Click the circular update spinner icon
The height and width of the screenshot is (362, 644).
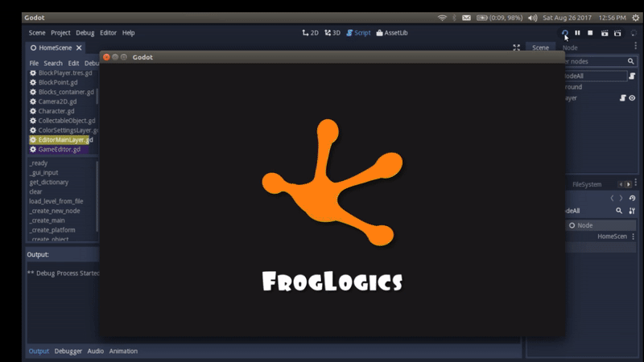click(634, 33)
